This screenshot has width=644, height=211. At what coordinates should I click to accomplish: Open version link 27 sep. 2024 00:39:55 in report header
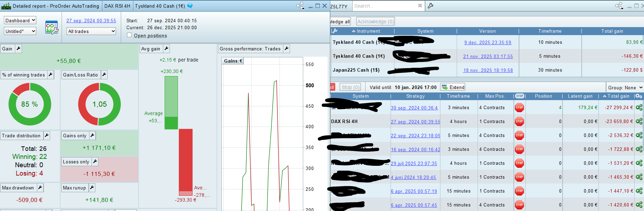(91, 21)
